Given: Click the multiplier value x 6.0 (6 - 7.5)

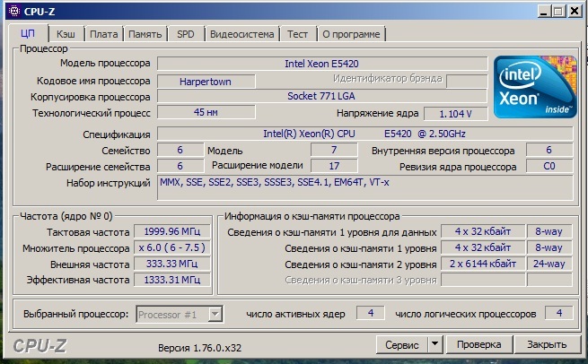Looking at the screenshot, I should [171, 247].
